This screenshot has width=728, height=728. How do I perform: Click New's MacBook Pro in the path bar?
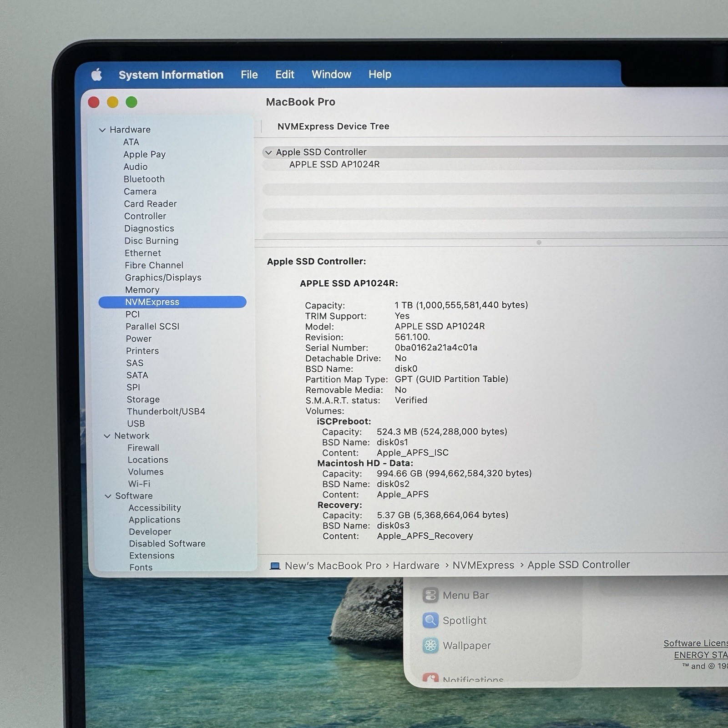(x=333, y=566)
